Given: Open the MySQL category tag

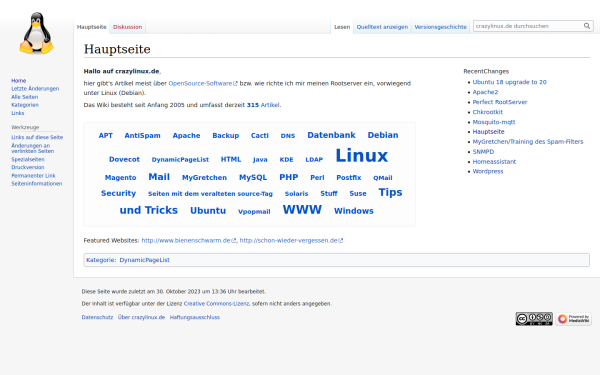Looking at the screenshot, I should (x=253, y=178).
